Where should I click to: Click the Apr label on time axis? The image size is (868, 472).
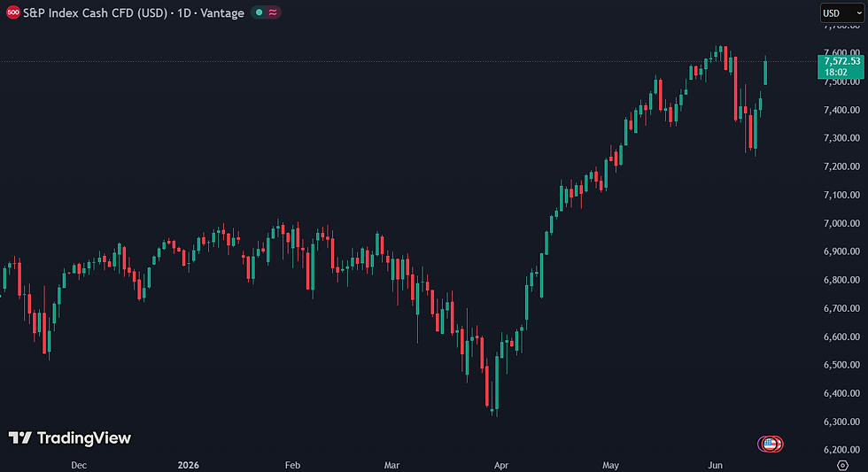[x=501, y=465]
